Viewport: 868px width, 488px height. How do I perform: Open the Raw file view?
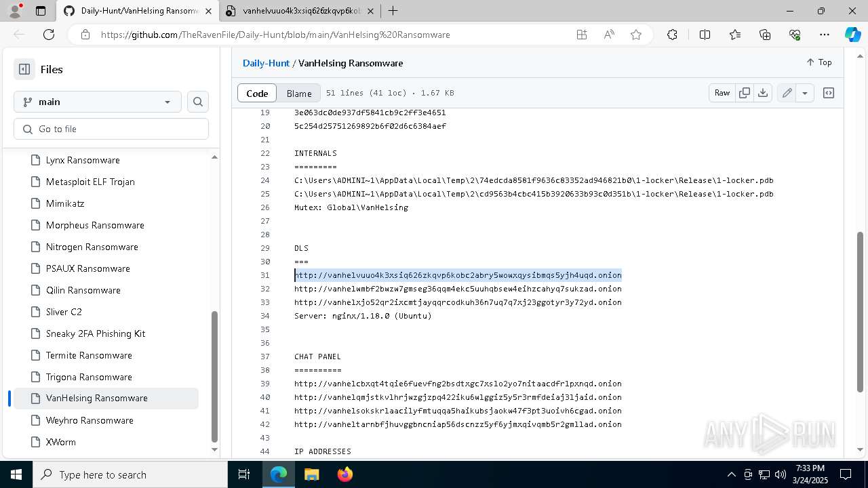tap(722, 93)
